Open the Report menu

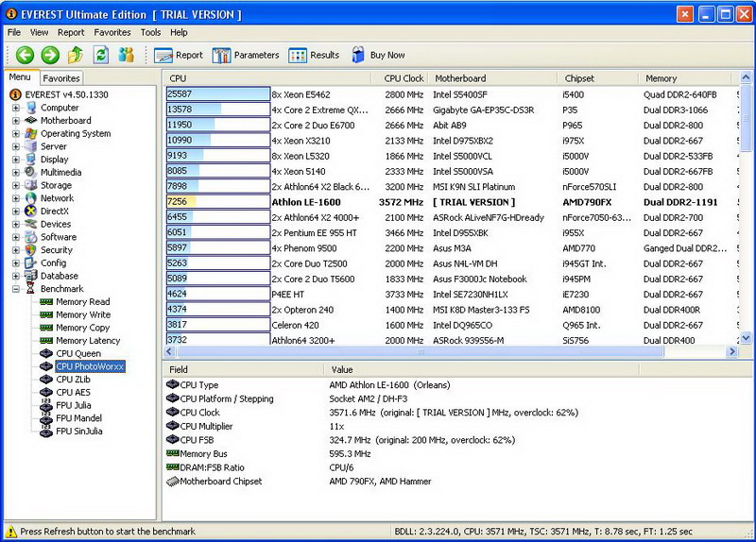coord(71,32)
